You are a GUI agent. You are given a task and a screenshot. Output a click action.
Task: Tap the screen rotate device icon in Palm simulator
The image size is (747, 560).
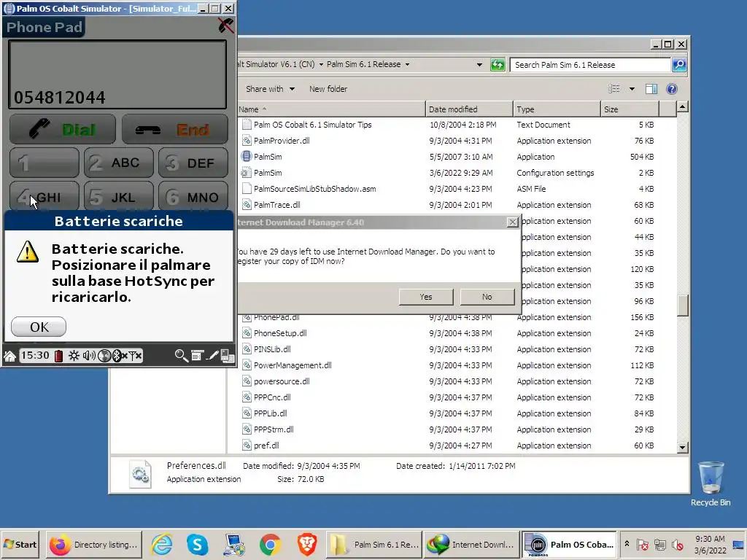228,356
